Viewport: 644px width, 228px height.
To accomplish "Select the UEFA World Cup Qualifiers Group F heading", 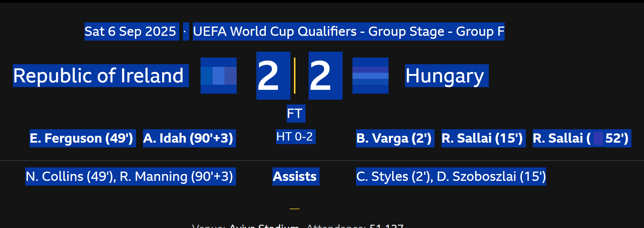I will [348, 31].
